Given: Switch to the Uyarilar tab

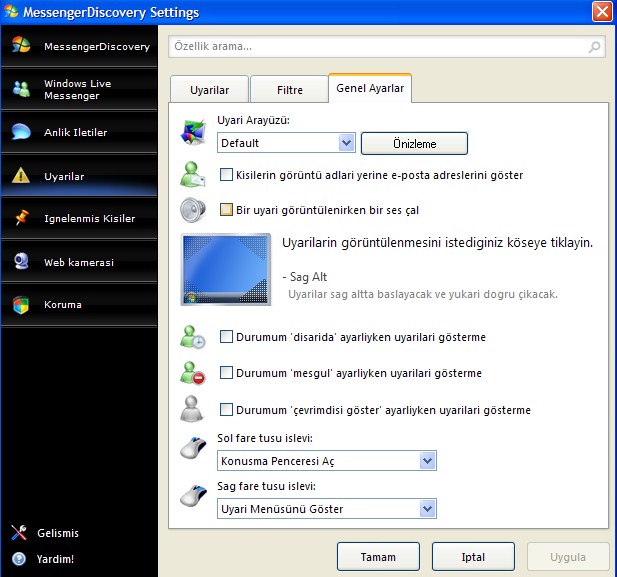Looking at the screenshot, I should tap(209, 90).
